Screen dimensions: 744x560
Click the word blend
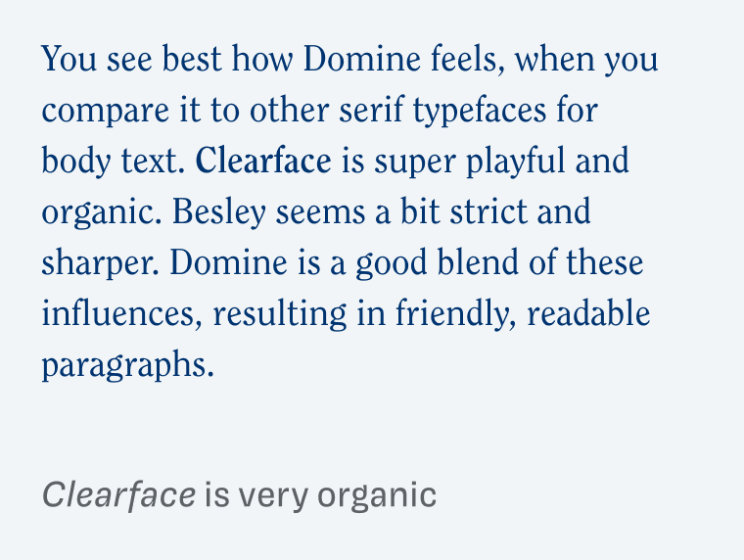click(x=478, y=262)
